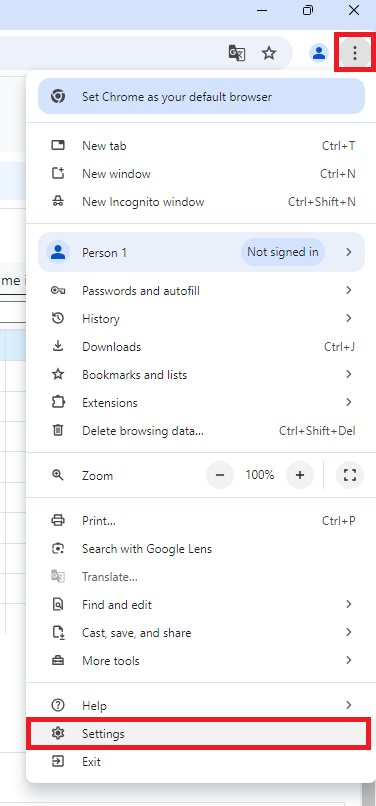Screen dimensions: 376x806
Task: Choose Exit to quit Chrome
Action: [201, 761]
